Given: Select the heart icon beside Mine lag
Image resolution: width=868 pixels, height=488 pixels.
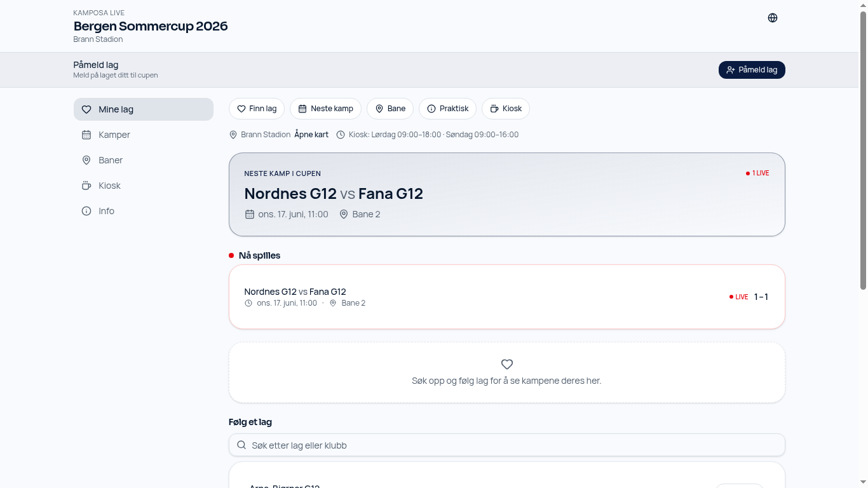Looking at the screenshot, I should [86, 109].
